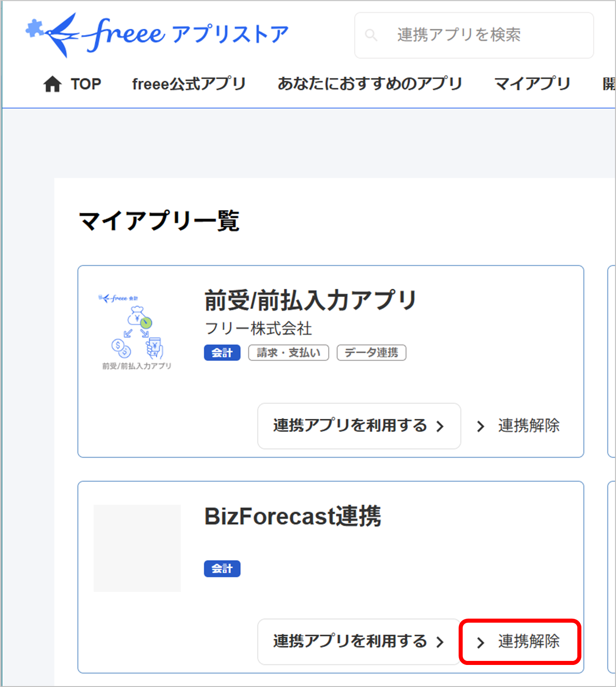The image size is (616, 687).
Task: Select the 会計 tag on 前受/前払入力アプリ
Action: click(222, 353)
